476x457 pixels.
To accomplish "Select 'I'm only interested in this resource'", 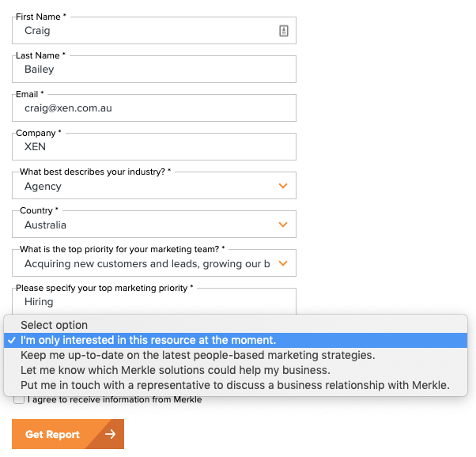I will [149, 340].
